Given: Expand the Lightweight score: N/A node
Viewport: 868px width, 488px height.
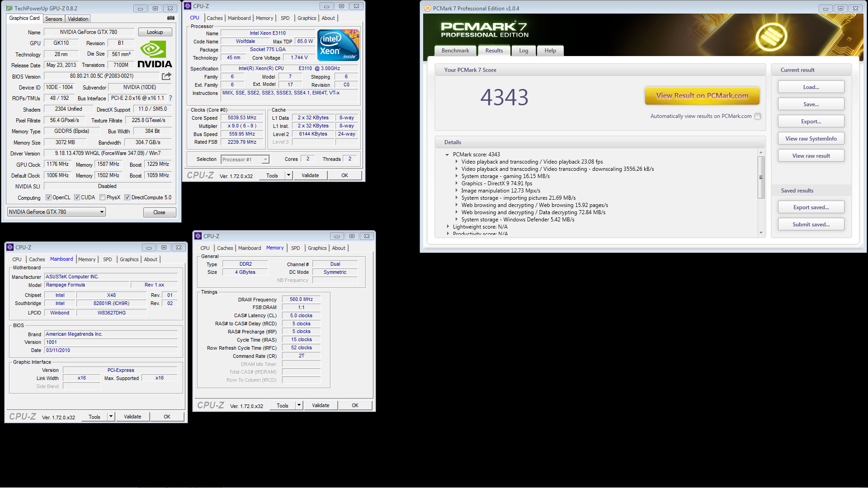Looking at the screenshot, I should [x=448, y=227].
